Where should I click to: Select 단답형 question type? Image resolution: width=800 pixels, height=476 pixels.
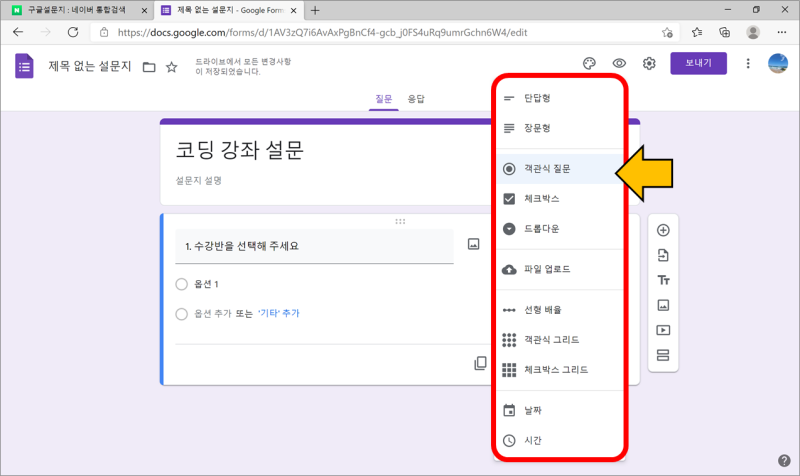tap(560, 98)
